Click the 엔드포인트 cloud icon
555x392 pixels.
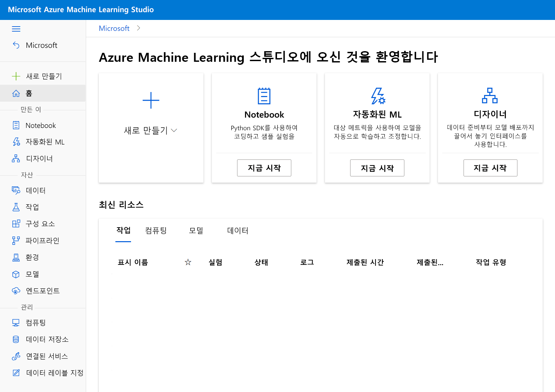[16, 291]
